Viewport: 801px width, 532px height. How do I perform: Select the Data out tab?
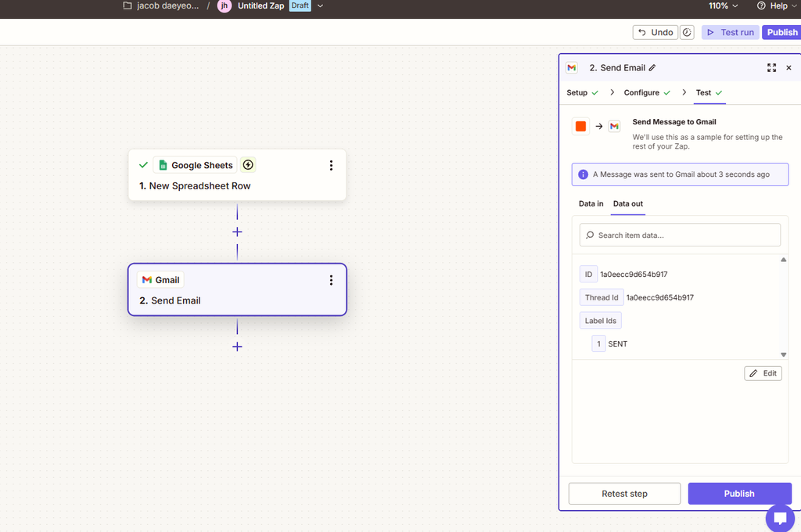pos(628,203)
